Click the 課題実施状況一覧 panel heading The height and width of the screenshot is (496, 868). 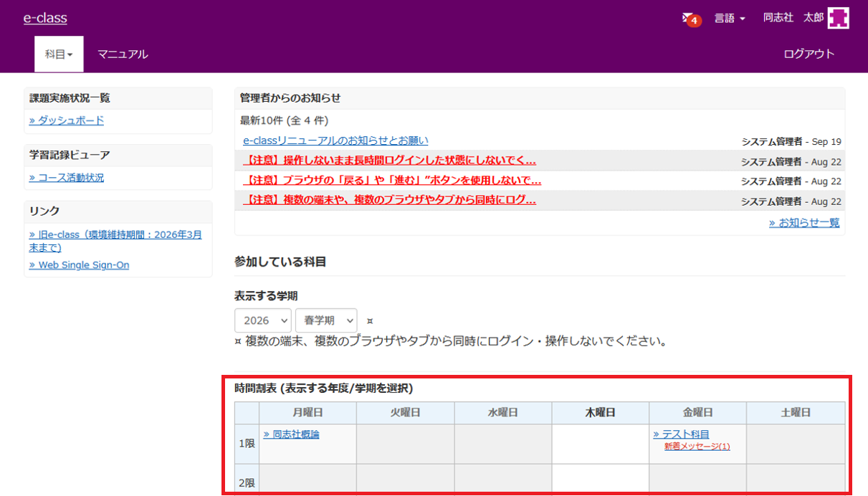[70, 98]
